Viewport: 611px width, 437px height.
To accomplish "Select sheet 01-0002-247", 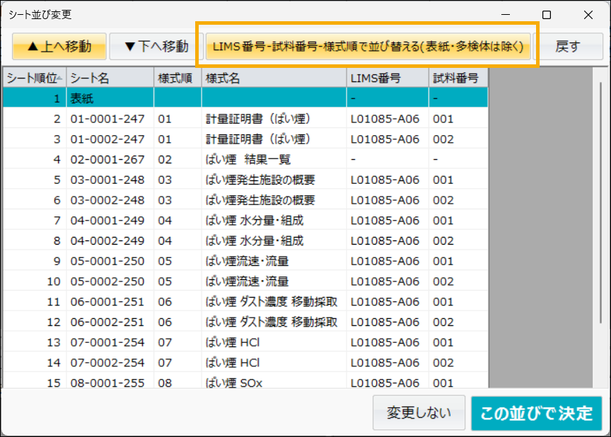I will tap(245, 139).
